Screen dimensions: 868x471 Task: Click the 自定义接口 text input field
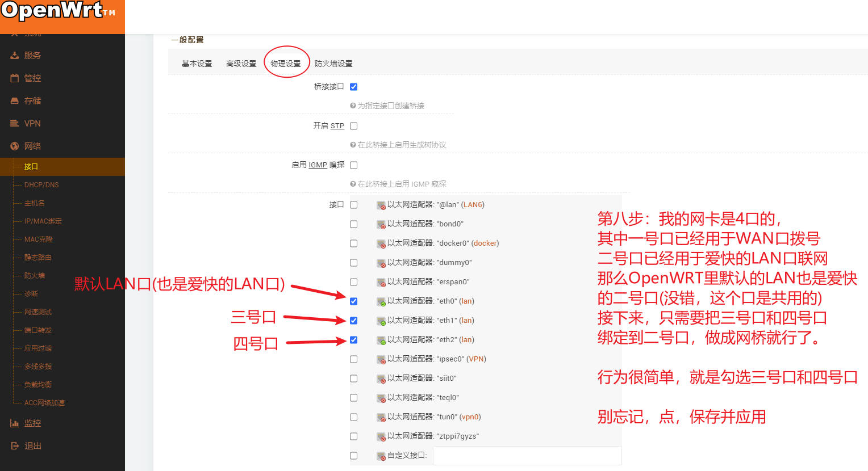coord(527,456)
